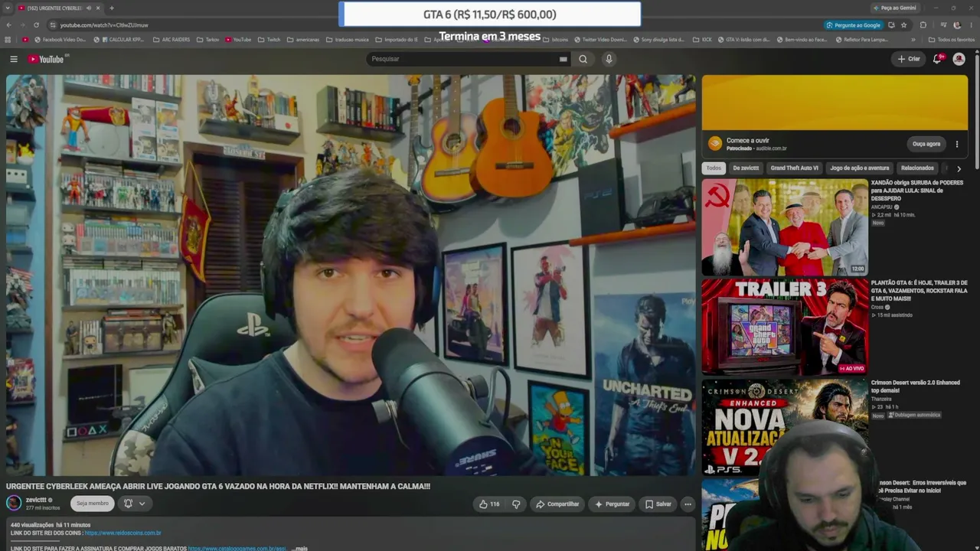Open the account avatar menu
Image resolution: width=980 pixels, height=551 pixels.
(959, 59)
